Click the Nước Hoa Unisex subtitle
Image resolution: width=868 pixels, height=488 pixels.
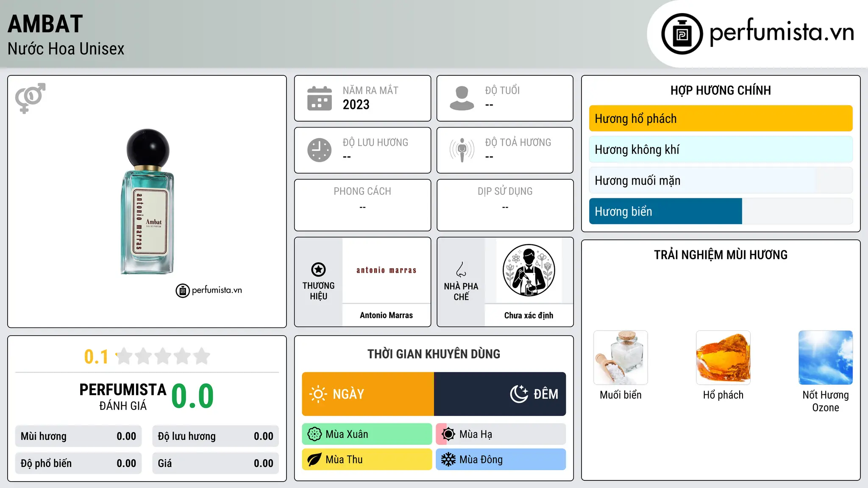tap(66, 49)
